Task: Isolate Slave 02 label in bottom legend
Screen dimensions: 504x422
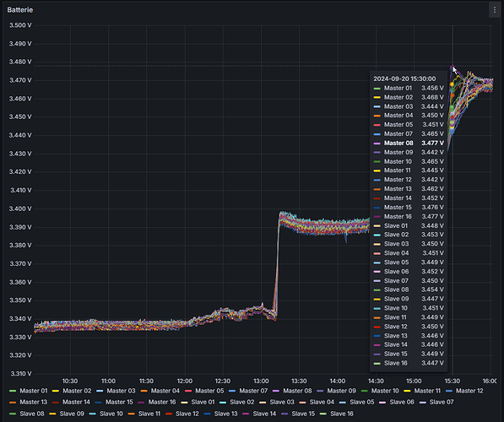Action: (x=242, y=402)
